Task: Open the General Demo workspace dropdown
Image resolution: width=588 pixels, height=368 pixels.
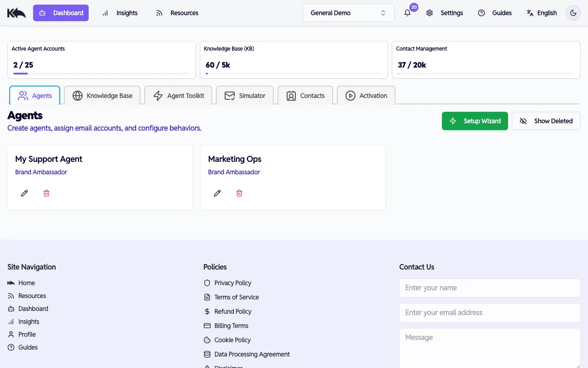Action: pos(348,13)
